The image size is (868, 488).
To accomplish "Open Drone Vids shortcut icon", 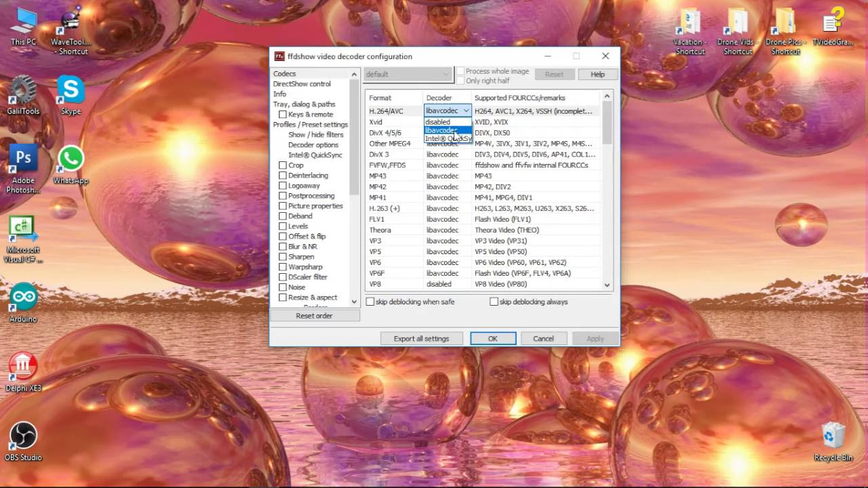I will 737,33.
